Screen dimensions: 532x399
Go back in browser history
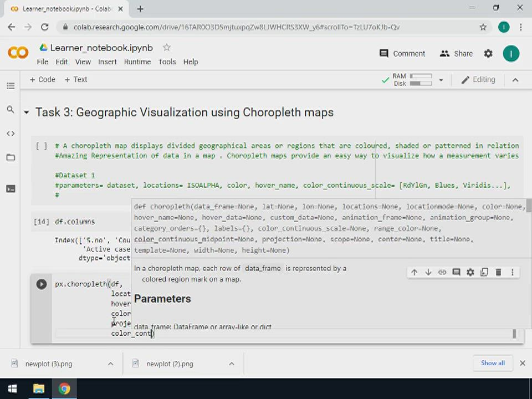coord(11,27)
